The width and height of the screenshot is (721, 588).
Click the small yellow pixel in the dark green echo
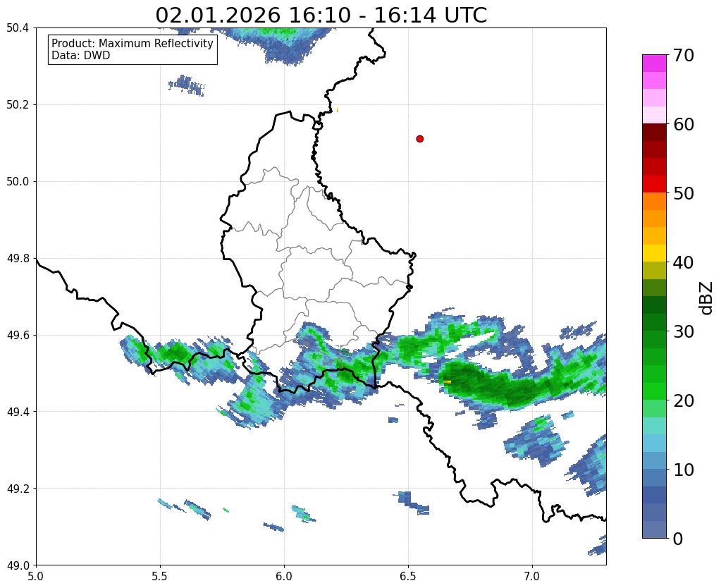(x=448, y=382)
